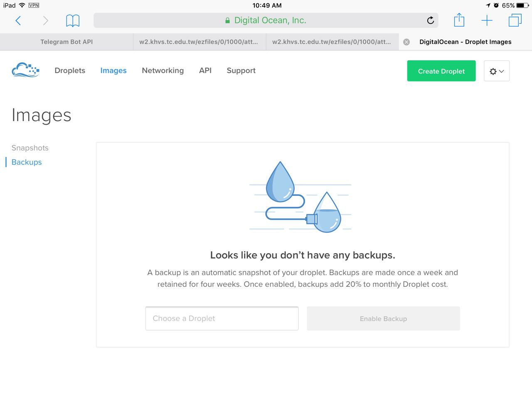The height and width of the screenshot is (399, 532).
Task: Go back with Safari back arrow
Action: [18, 20]
